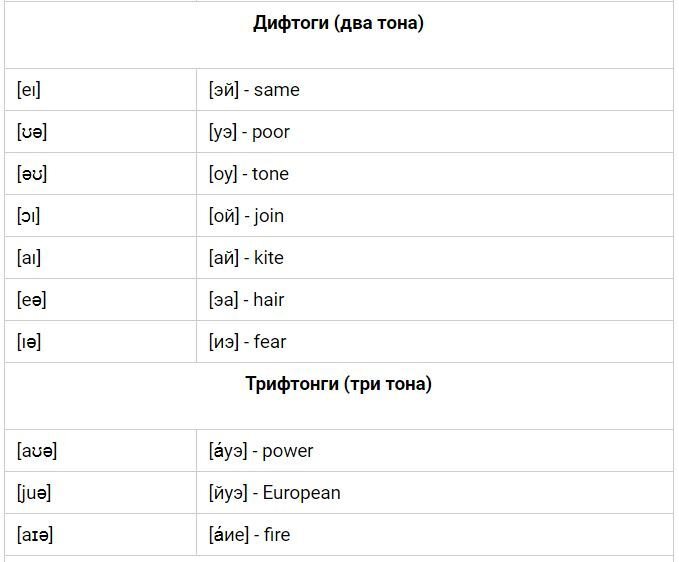Image resolution: width=679 pixels, height=562 pixels.
Task: Click the [ой] - join example
Action: click(246, 216)
